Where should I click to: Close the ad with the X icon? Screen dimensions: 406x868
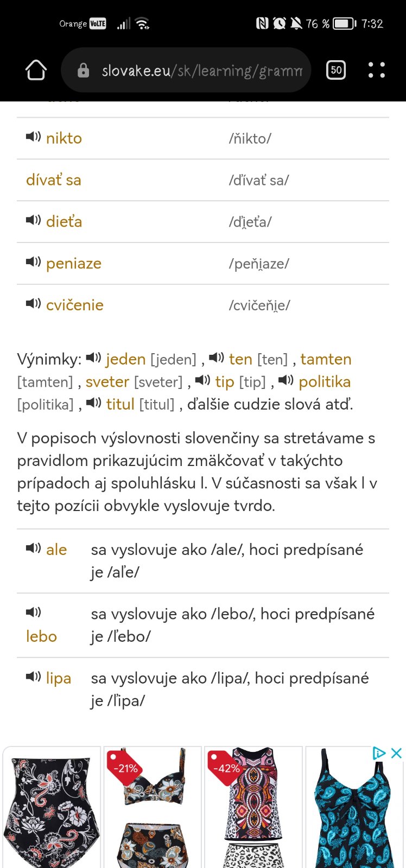pyautogui.click(x=397, y=753)
